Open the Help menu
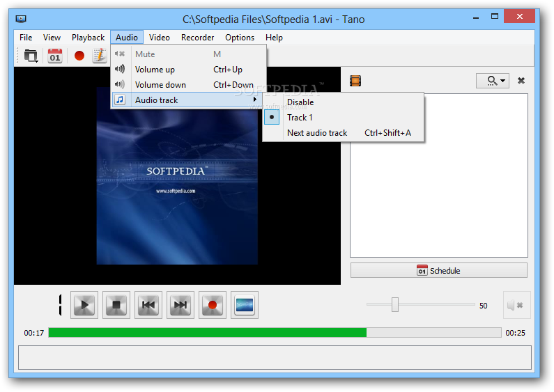This screenshot has height=392, width=554. pos(274,38)
